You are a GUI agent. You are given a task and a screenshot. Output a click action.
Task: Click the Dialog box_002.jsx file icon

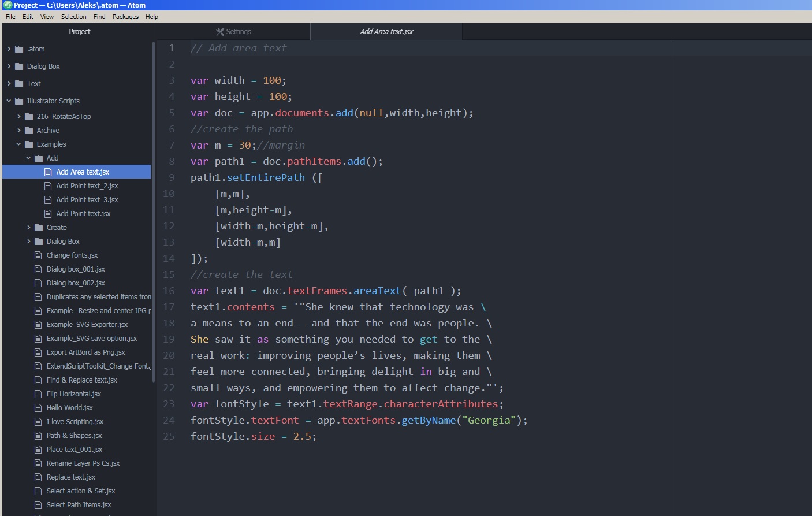pyautogui.click(x=38, y=283)
